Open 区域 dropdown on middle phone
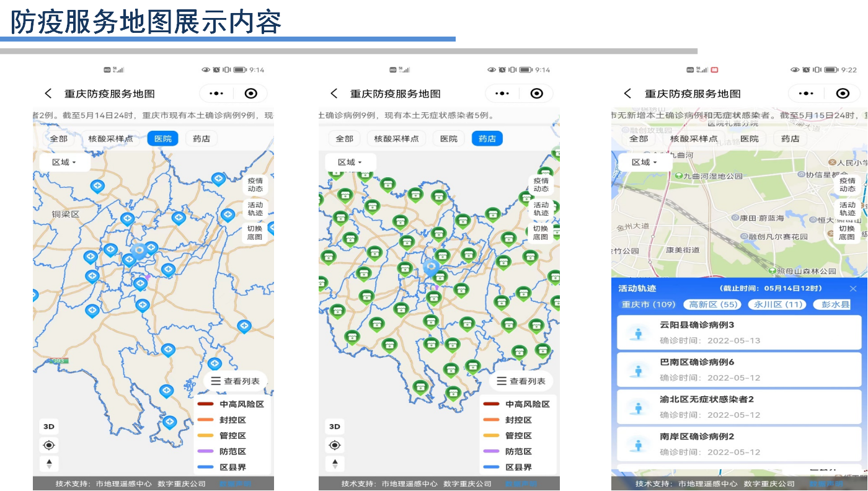Screen dimensions: 868x491 point(350,162)
